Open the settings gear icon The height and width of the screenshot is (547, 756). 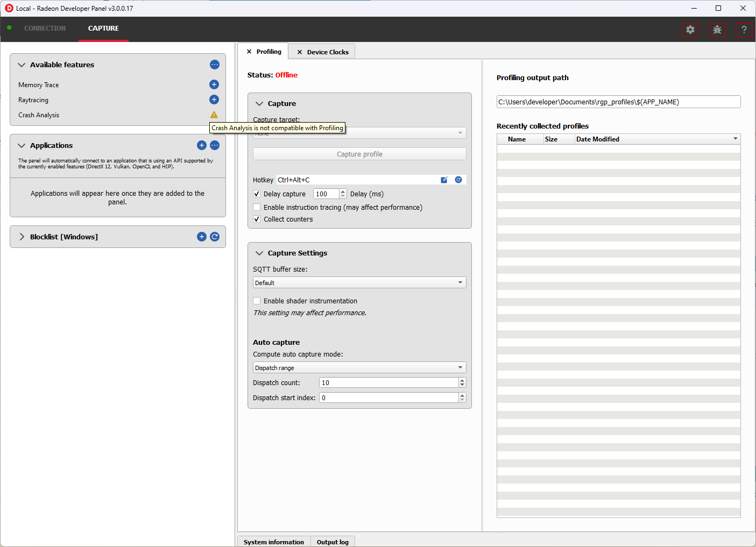pyautogui.click(x=690, y=30)
